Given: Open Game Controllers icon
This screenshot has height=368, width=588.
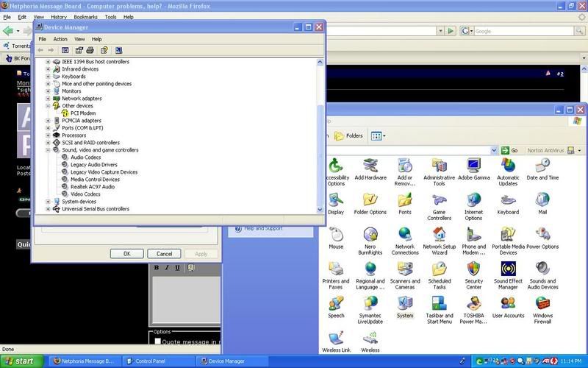Looking at the screenshot, I should 439,207.
